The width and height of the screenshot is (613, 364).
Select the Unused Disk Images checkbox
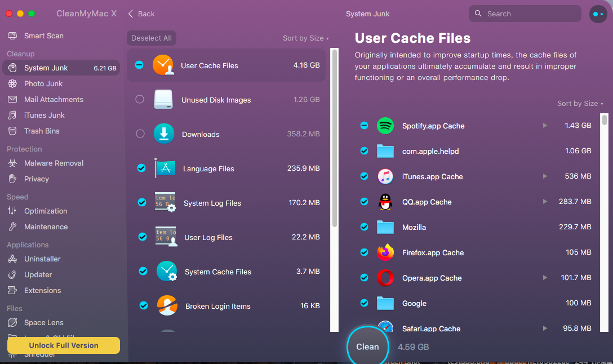[x=140, y=99]
